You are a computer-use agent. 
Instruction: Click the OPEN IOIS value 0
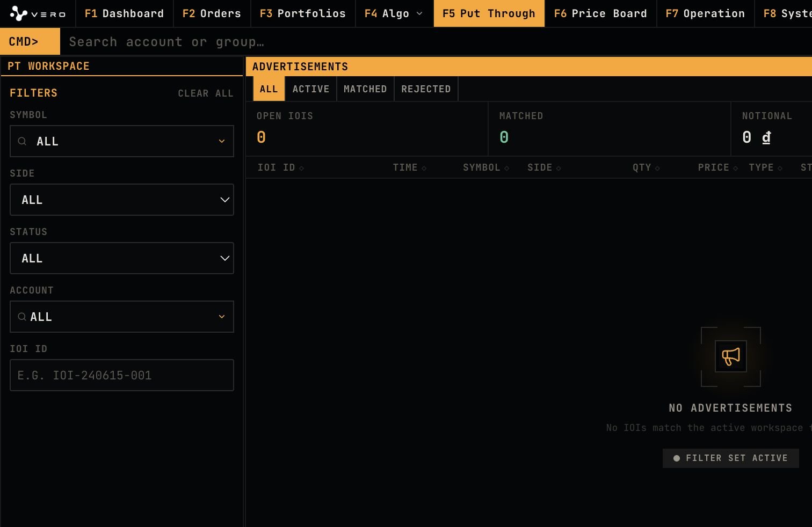[261, 137]
